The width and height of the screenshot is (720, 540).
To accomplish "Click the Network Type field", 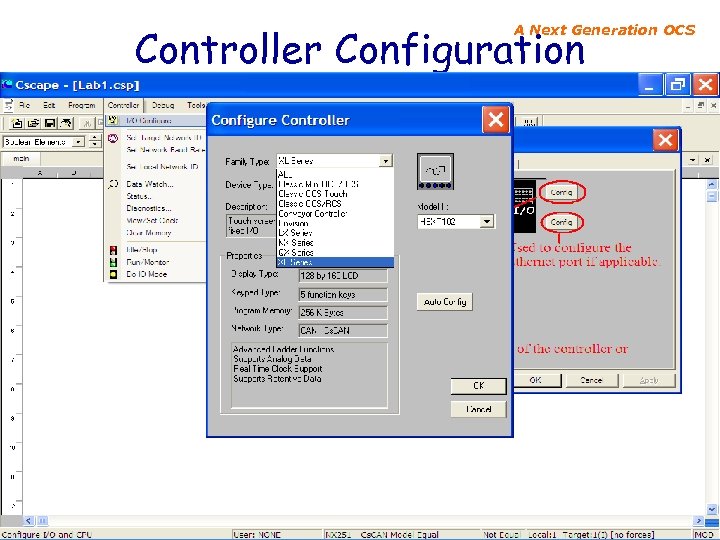I will pos(343,331).
